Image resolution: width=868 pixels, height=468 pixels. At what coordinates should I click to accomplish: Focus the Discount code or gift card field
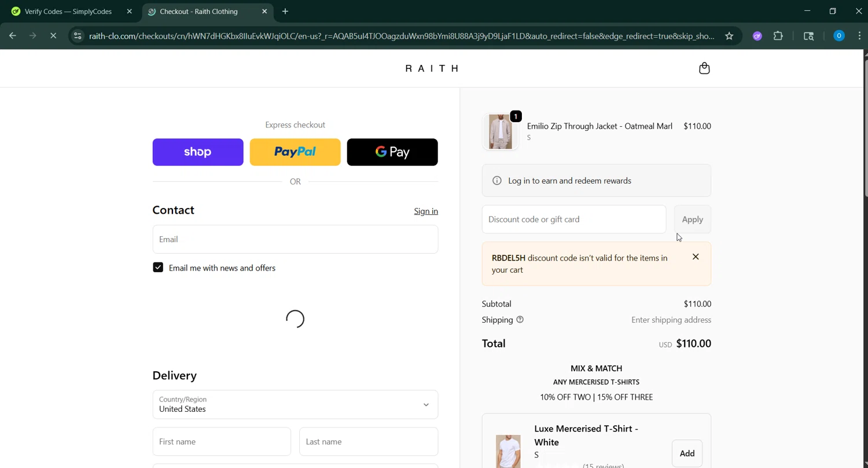[574, 220]
